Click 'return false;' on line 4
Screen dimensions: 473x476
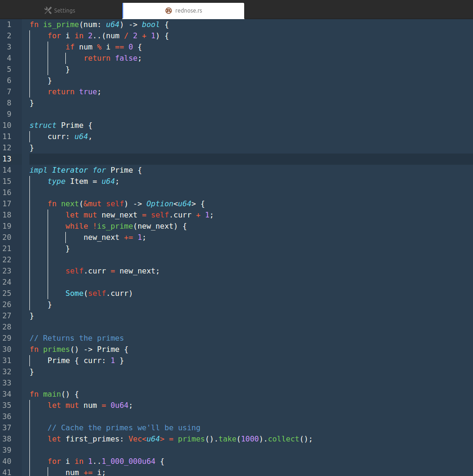tap(113, 58)
